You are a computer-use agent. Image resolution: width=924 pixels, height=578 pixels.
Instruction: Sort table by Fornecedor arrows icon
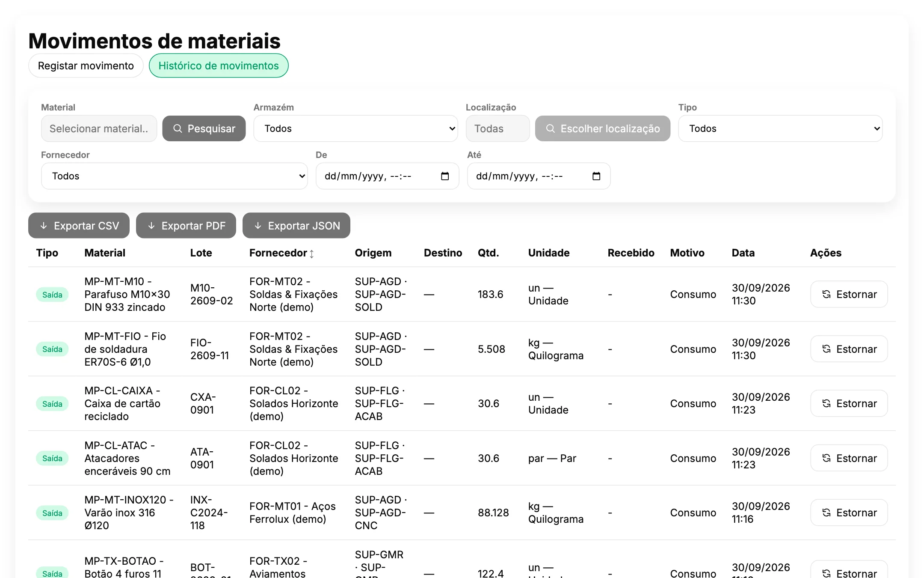[312, 253]
